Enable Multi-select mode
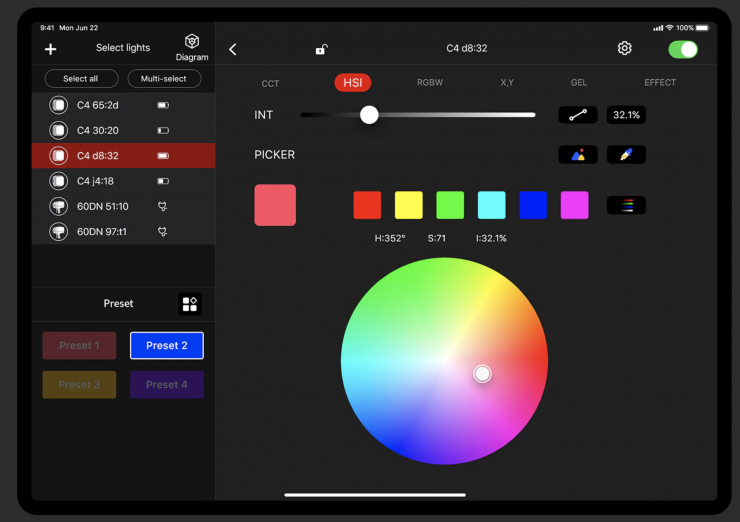The image size is (740, 522). pyautogui.click(x=164, y=79)
